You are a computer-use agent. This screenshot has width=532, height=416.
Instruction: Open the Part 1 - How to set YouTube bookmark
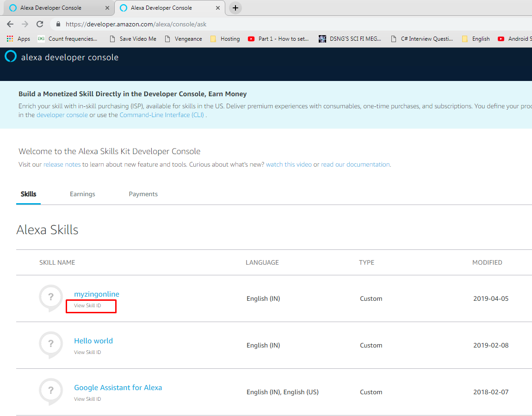(x=278, y=39)
